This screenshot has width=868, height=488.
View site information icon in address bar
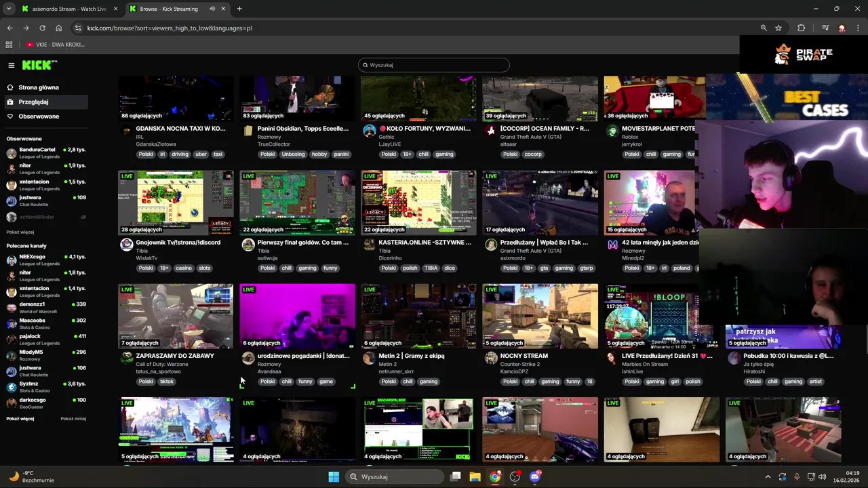coord(78,28)
